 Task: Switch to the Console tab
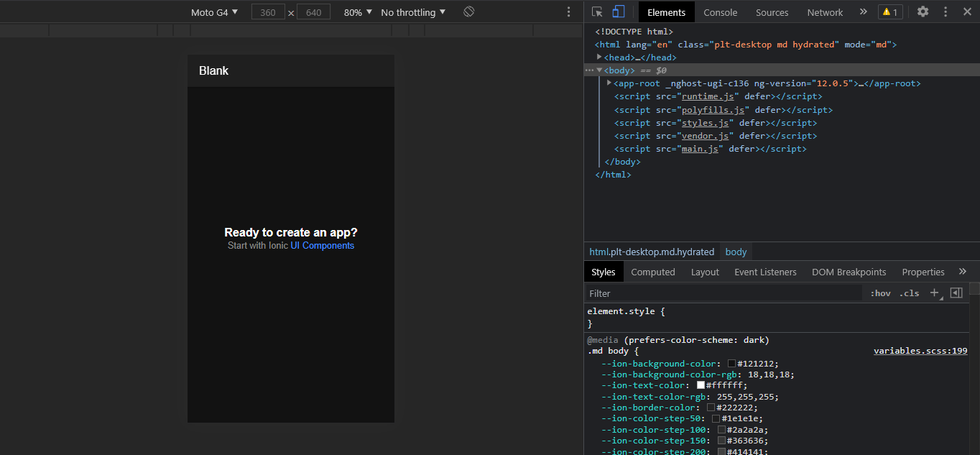(721, 12)
